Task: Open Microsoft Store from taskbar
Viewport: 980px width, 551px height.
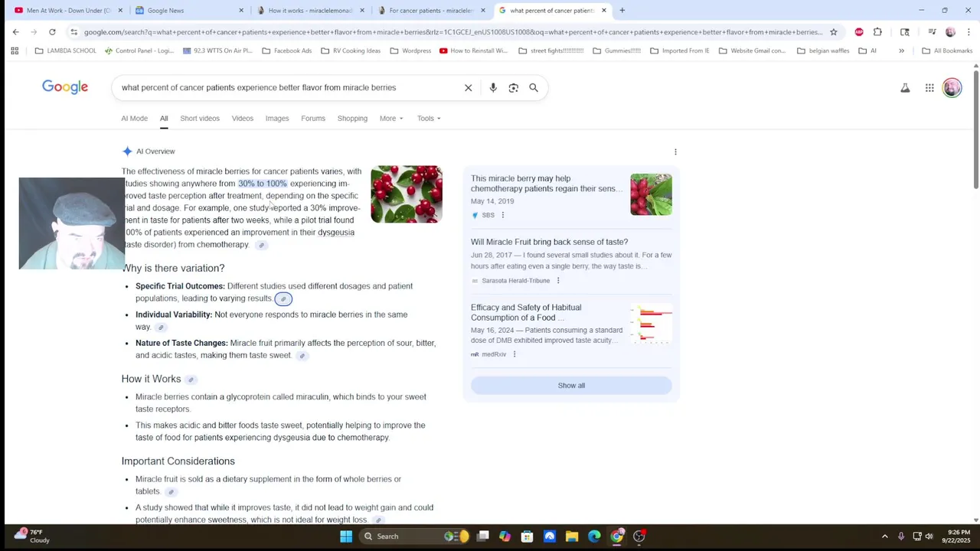Action: coord(528,536)
